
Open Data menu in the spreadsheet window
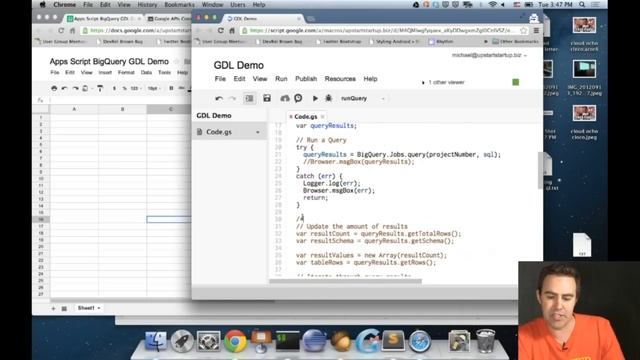[146, 72]
